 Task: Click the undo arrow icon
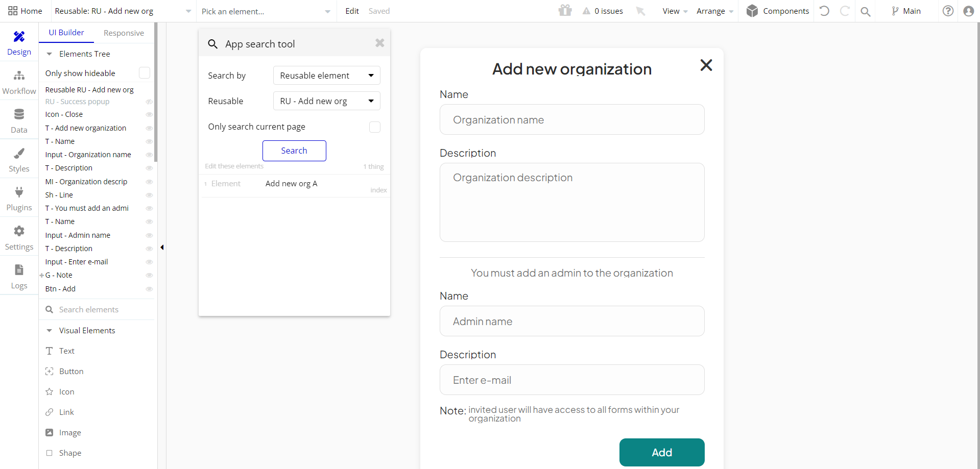pos(824,11)
